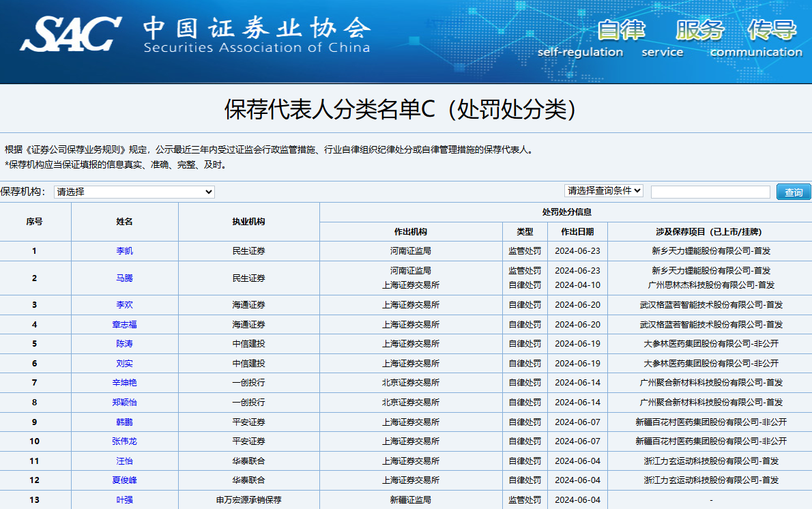
Task: Select the 张伟龙 name link
Action: point(124,441)
